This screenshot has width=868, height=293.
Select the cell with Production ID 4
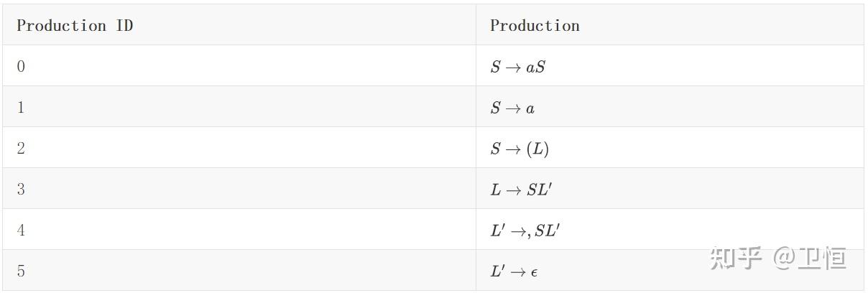(x=21, y=231)
